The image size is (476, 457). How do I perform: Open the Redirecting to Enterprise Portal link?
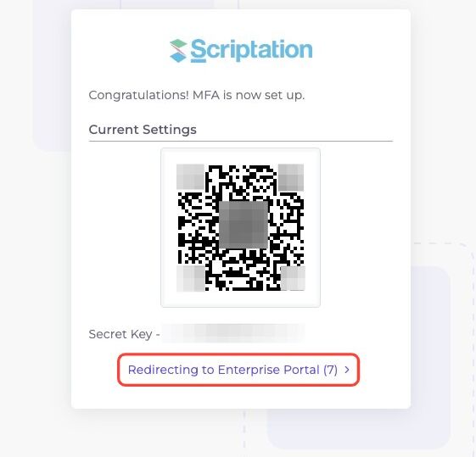click(x=238, y=370)
